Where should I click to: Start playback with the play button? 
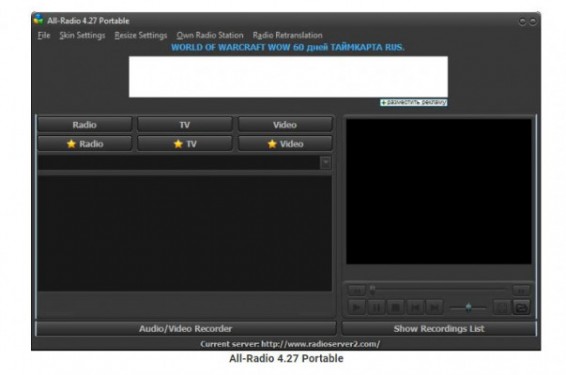pyautogui.click(x=357, y=308)
